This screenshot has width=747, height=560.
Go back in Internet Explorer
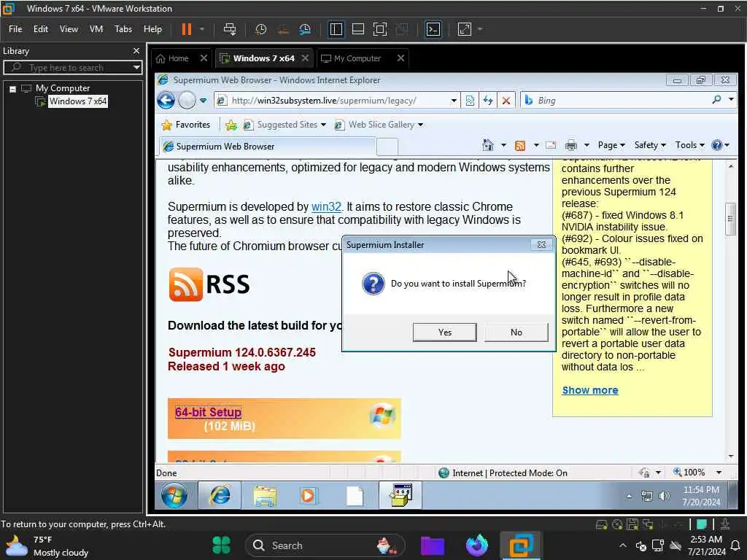[x=166, y=101]
